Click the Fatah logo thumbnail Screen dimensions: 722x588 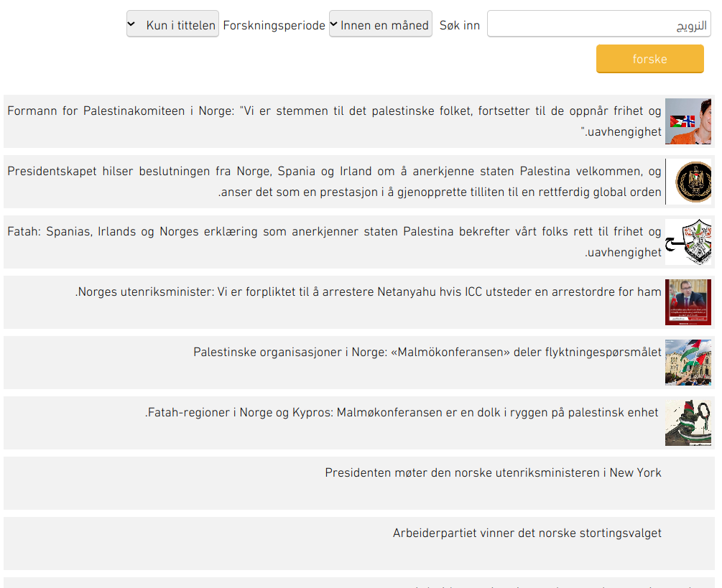click(x=688, y=242)
